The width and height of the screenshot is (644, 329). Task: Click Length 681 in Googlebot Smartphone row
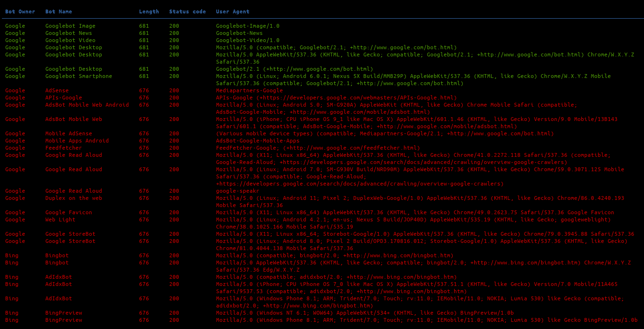pos(144,76)
